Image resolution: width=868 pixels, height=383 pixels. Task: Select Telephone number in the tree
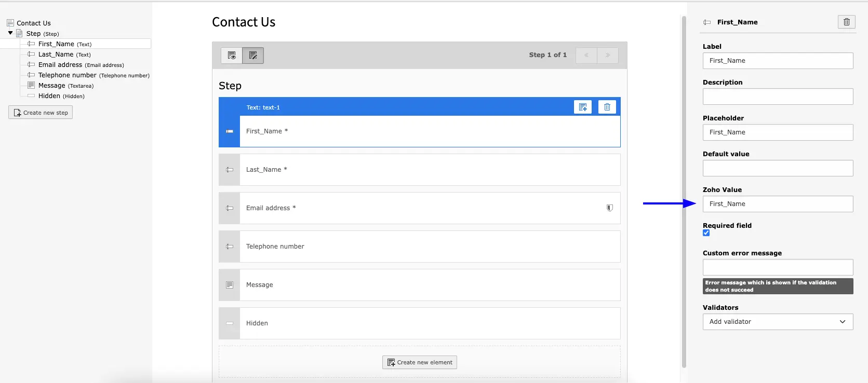tap(94, 75)
